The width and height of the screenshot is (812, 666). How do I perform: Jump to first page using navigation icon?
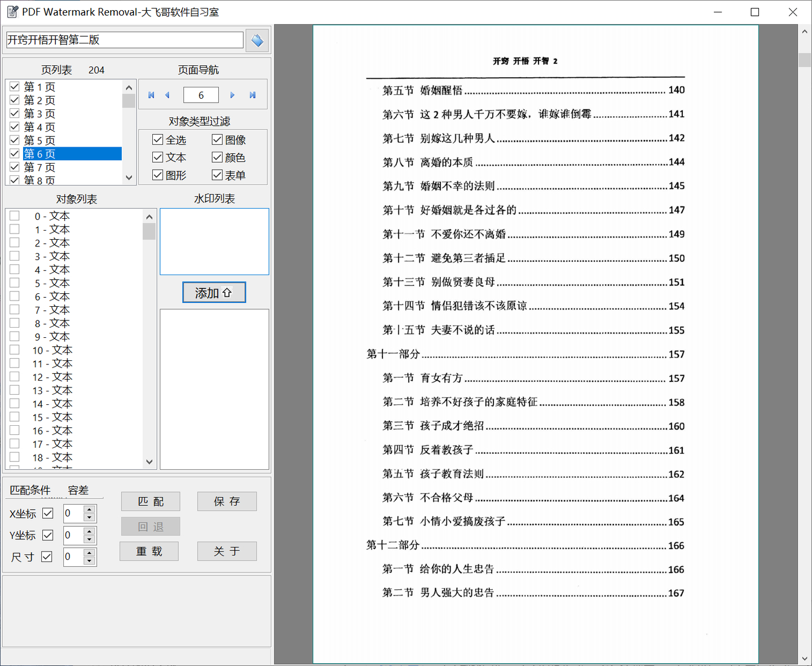[x=151, y=95]
